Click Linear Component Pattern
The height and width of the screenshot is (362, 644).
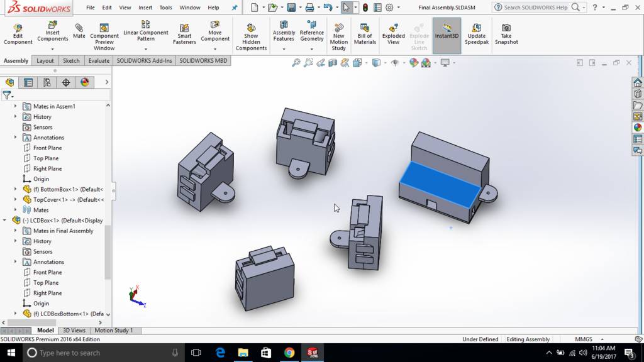coord(146,31)
